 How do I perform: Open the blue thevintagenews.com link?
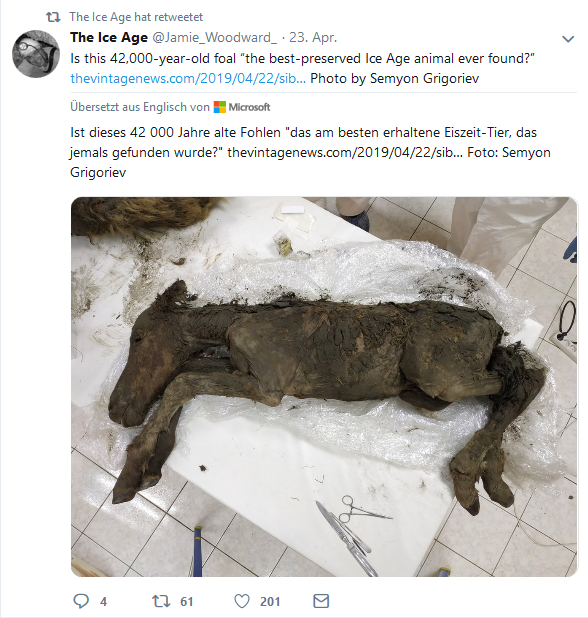point(188,78)
